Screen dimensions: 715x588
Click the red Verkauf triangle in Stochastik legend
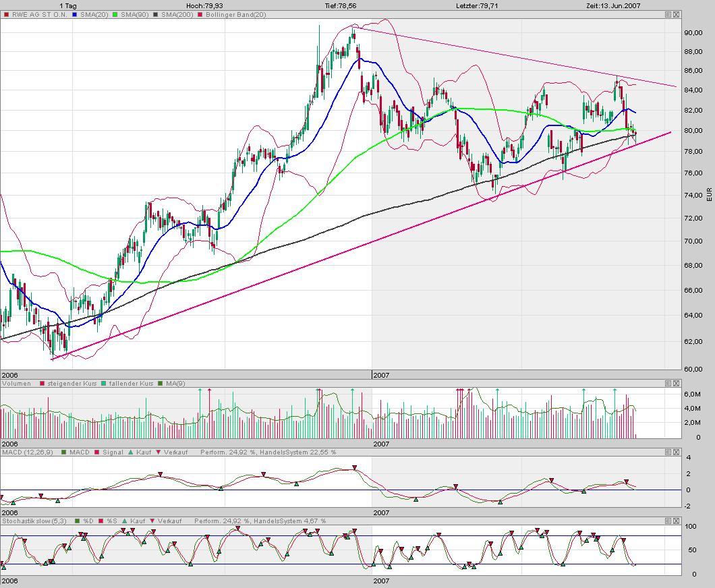coord(152,521)
